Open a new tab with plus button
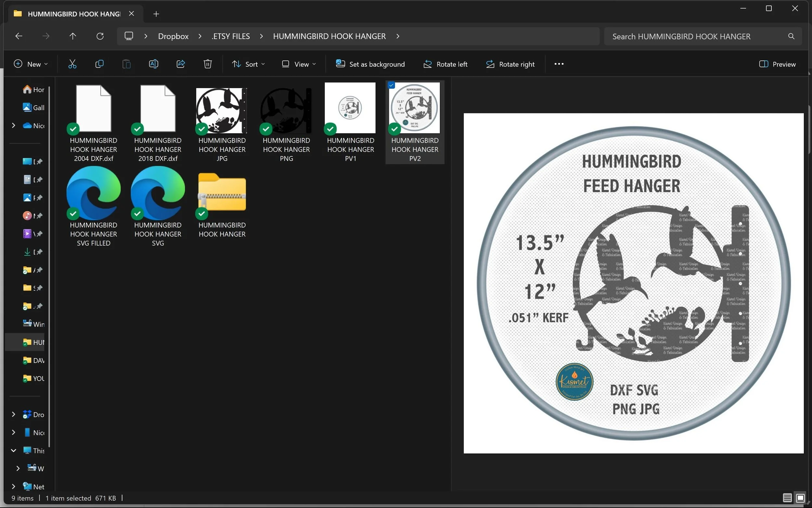 [156, 14]
